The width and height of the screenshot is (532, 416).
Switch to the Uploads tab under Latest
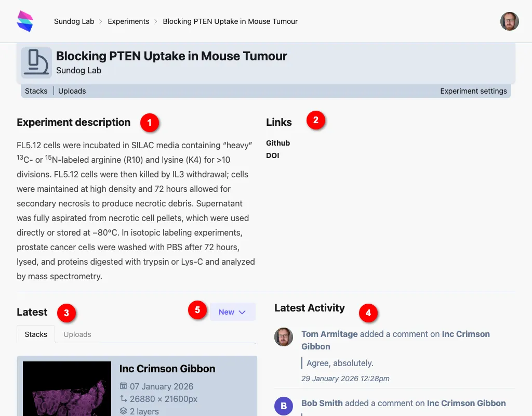77,334
